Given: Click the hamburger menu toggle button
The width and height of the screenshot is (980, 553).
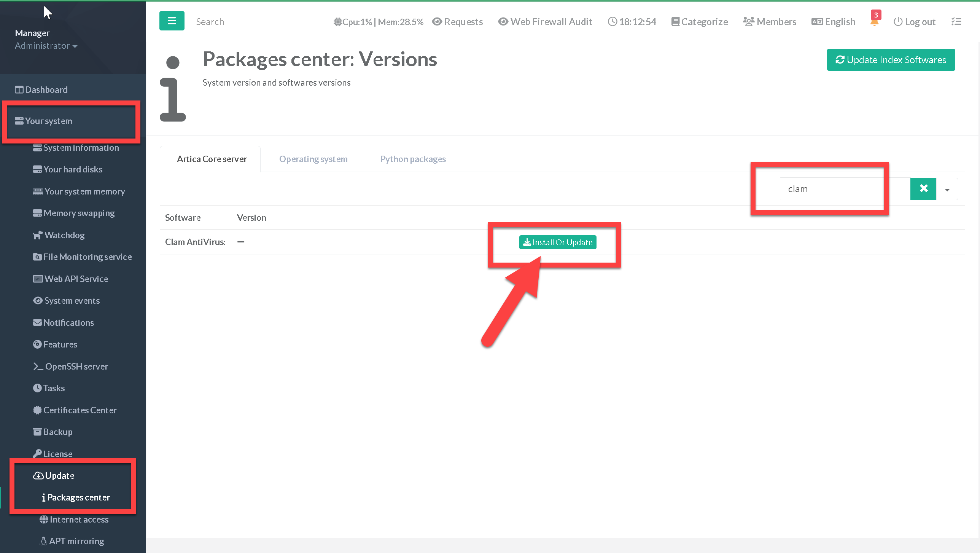Looking at the screenshot, I should pyautogui.click(x=172, y=21).
